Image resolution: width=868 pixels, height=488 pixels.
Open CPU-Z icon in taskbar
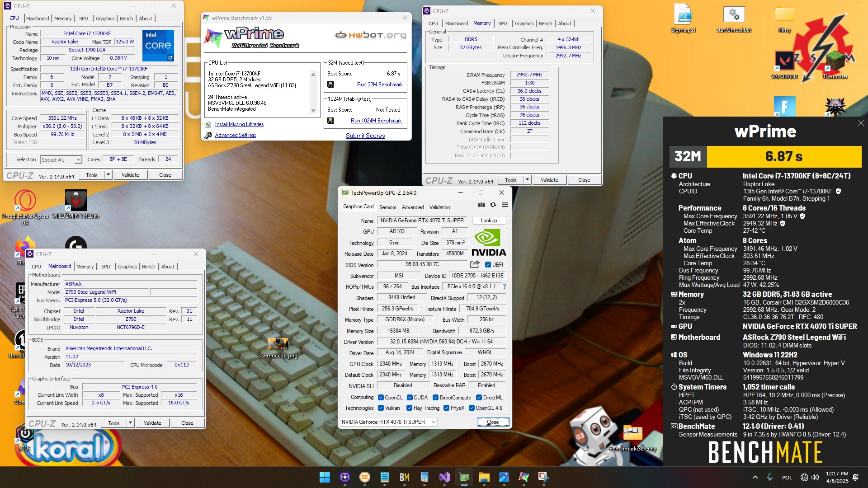click(345, 477)
